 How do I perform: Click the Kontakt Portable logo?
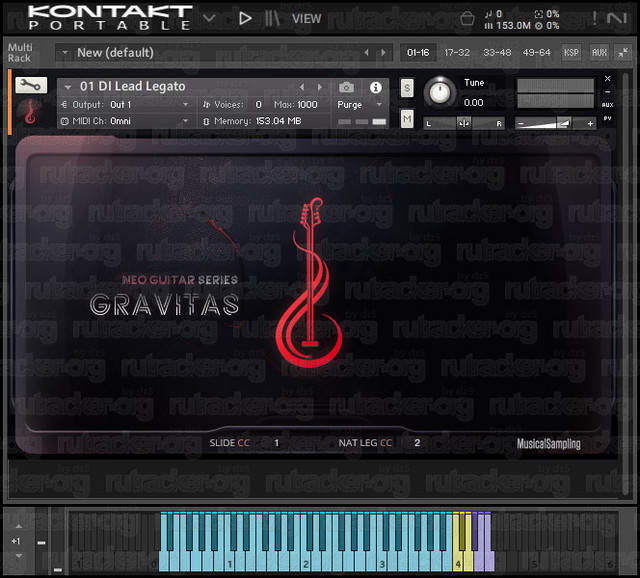pyautogui.click(x=110, y=18)
